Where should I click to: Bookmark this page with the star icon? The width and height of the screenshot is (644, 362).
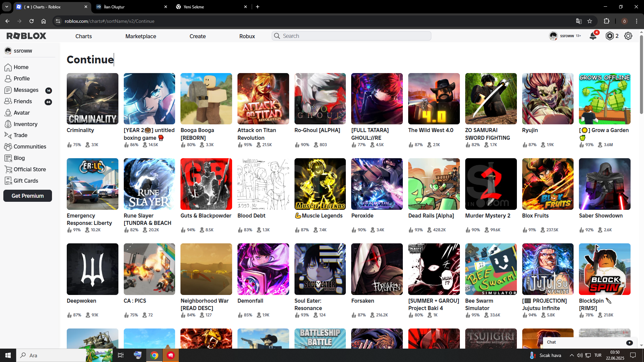(x=590, y=21)
